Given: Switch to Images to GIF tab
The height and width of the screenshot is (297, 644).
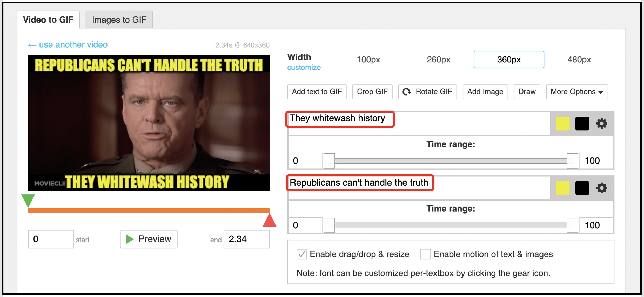Looking at the screenshot, I should point(119,20).
